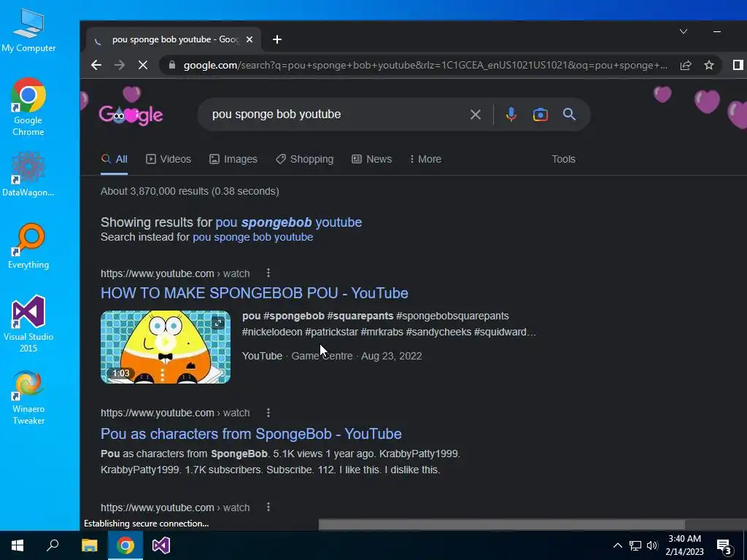This screenshot has width=747, height=560.
Task: Open options for first youtube.com result
Action: 268,273
